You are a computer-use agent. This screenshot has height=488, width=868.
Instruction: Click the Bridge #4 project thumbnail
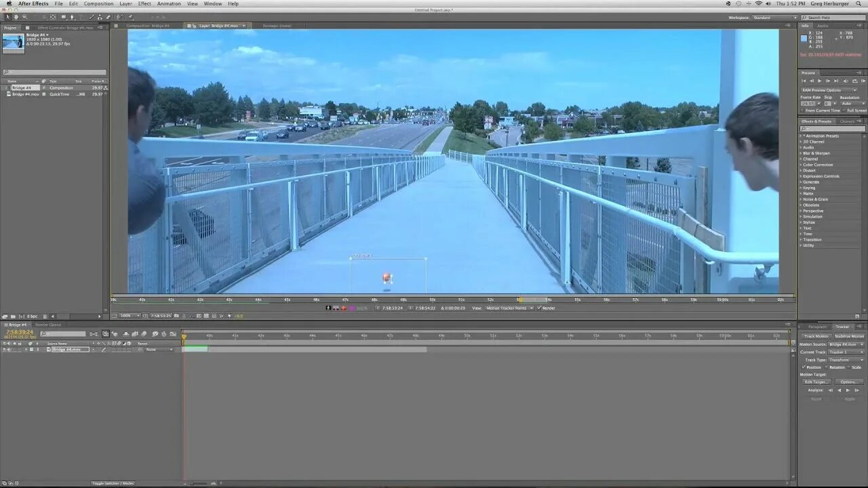pos(13,43)
